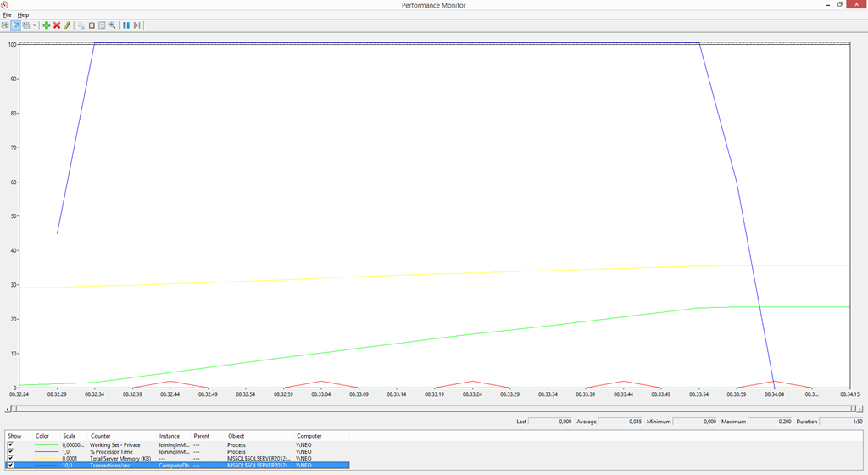The height and width of the screenshot is (475, 868).
Task: Click the red Delete counter icon
Action: 57,25
